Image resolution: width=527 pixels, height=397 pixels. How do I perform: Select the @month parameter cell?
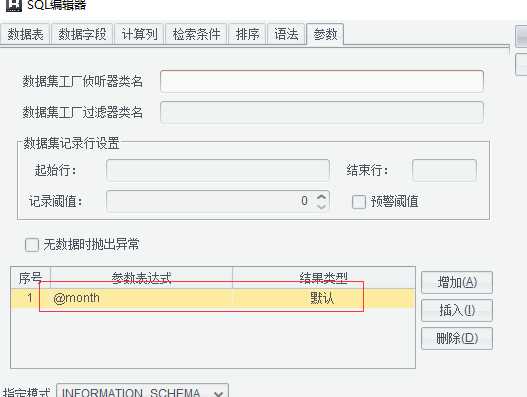(141, 298)
